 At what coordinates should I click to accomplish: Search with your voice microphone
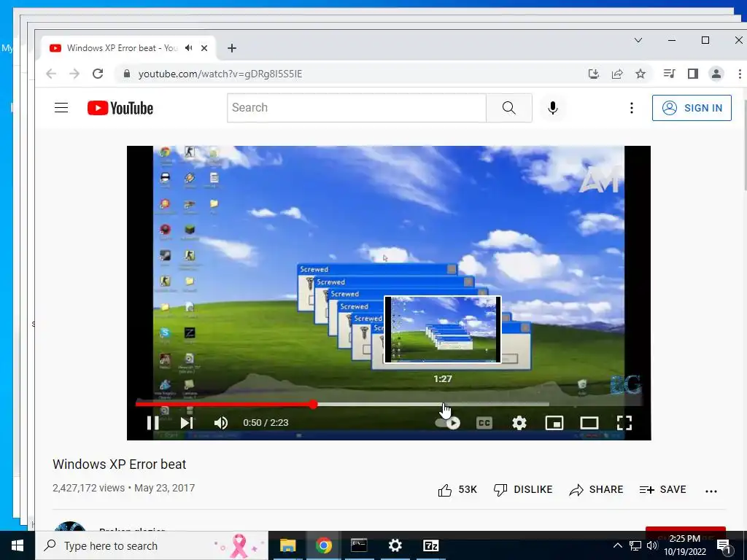pos(553,108)
